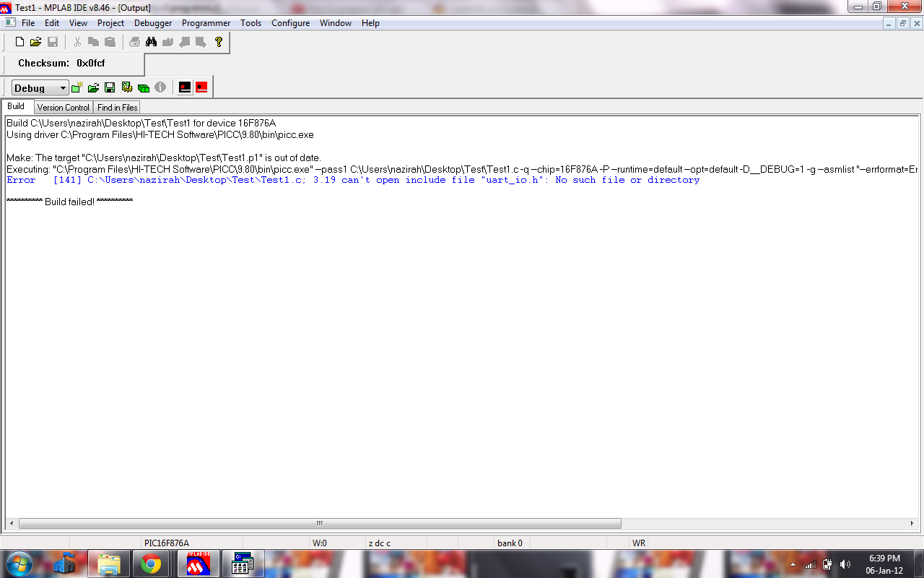Viewport: 924px width, 578px height.
Task: Click the horizontal scrollbar thumb in Output
Action: tap(320, 523)
